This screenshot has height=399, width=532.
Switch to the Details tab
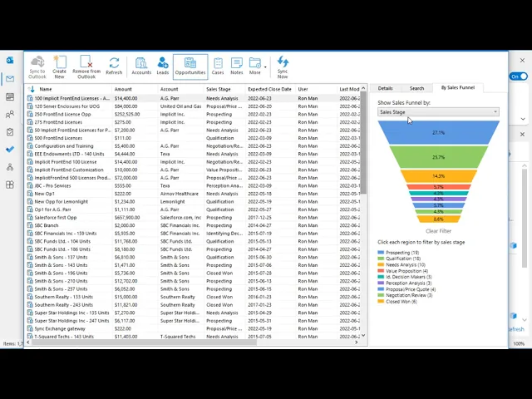[385, 88]
